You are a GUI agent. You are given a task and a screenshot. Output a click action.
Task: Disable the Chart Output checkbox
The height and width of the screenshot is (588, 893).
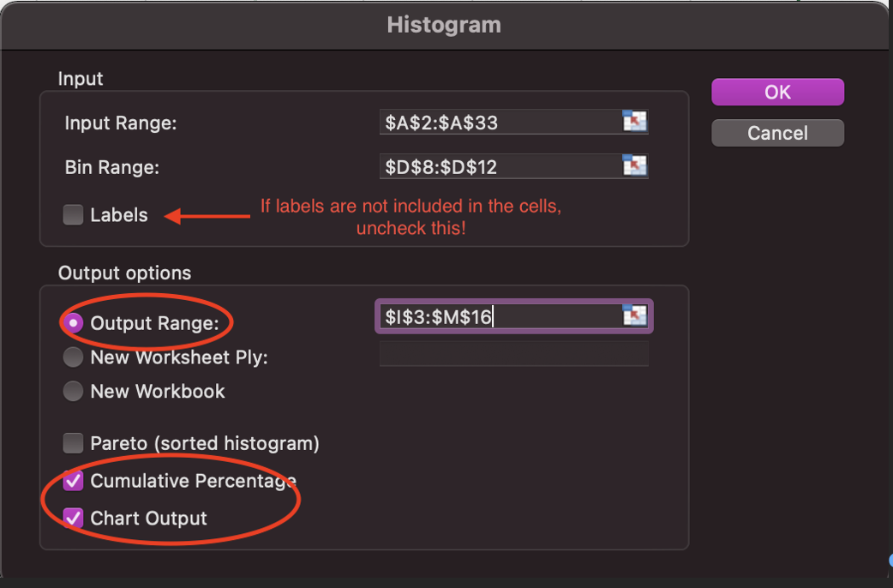[74, 519]
